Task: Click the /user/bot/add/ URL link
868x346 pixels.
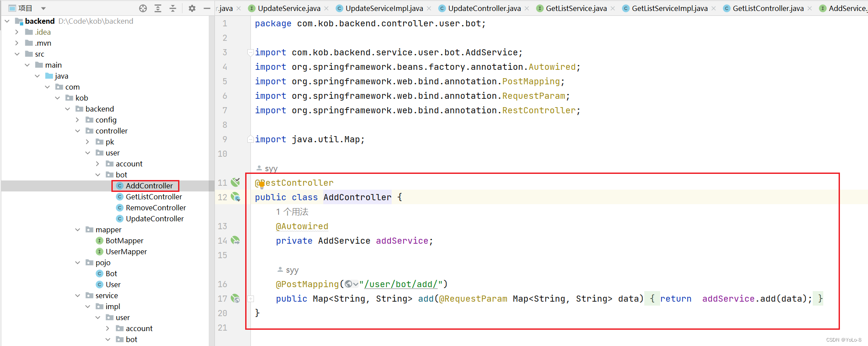Action: [x=400, y=284]
